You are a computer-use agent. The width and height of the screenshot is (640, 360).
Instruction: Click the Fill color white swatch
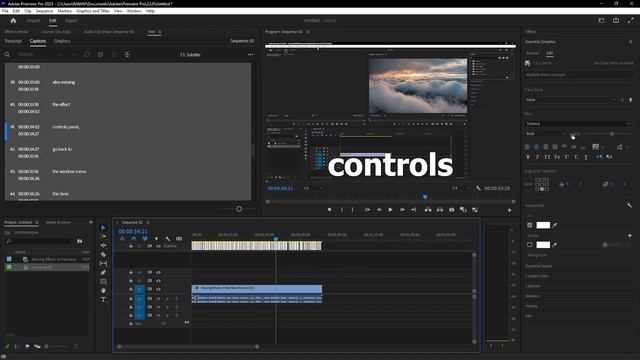[x=543, y=225]
